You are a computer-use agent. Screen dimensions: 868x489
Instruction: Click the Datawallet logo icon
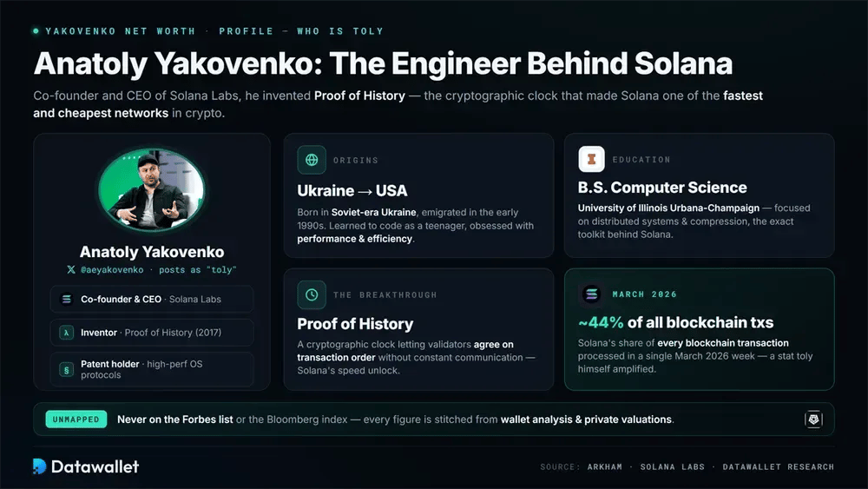tap(39, 466)
